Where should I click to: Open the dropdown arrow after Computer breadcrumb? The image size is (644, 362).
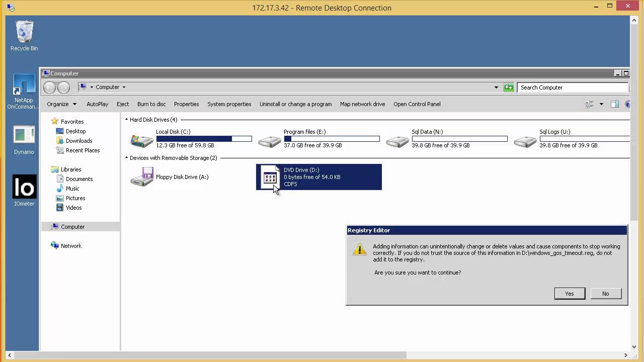[x=124, y=87]
